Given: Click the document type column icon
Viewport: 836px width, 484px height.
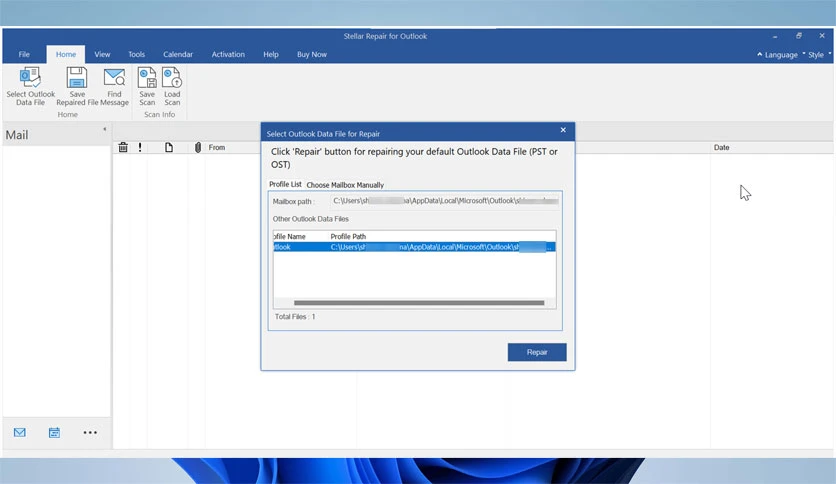Looking at the screenshot, I should [168, 147].
